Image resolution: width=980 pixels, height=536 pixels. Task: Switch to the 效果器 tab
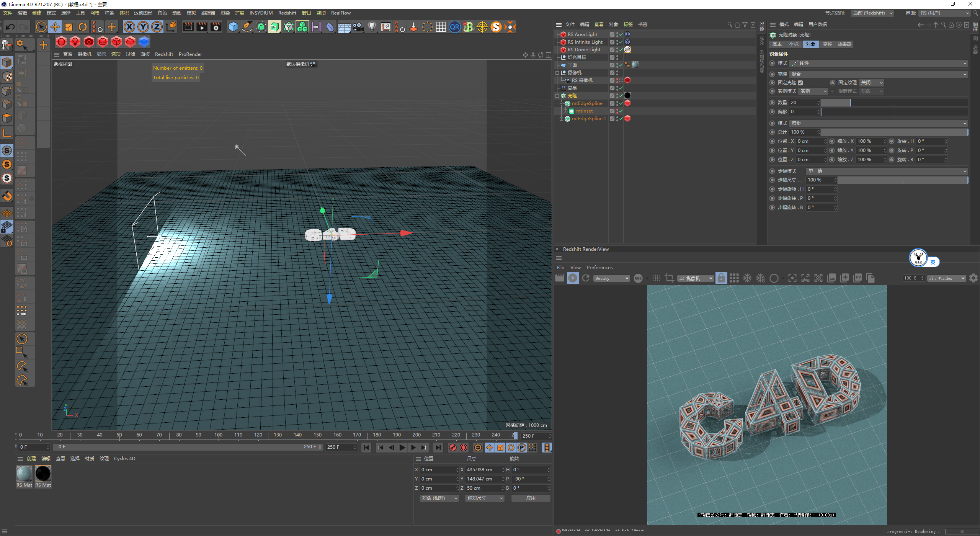844,44
